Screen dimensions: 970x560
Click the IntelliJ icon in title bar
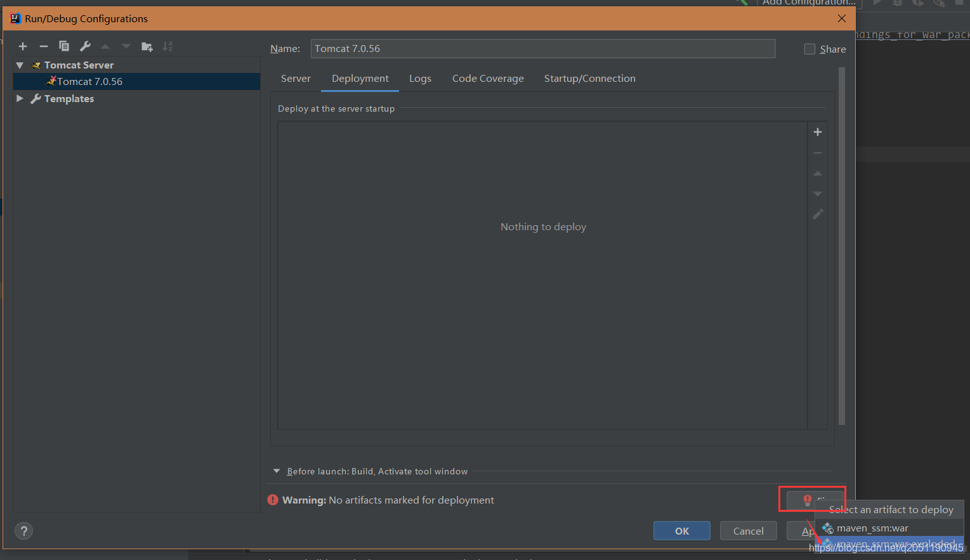tap(15, 18)
